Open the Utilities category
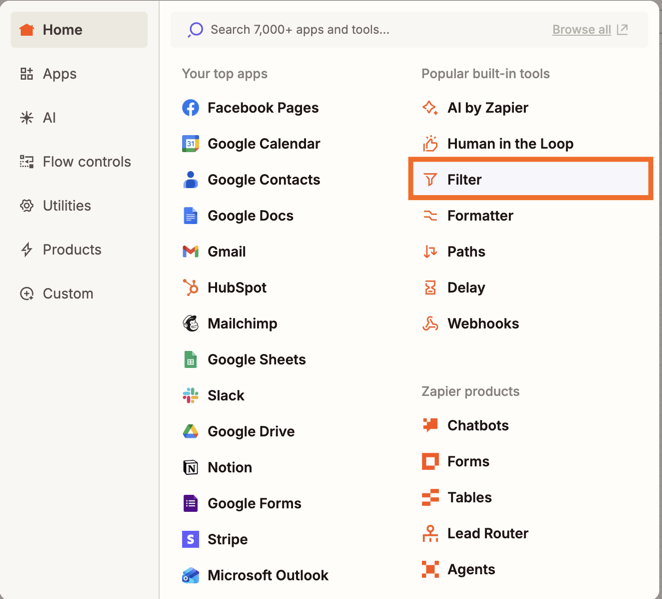 coord(55,206)
